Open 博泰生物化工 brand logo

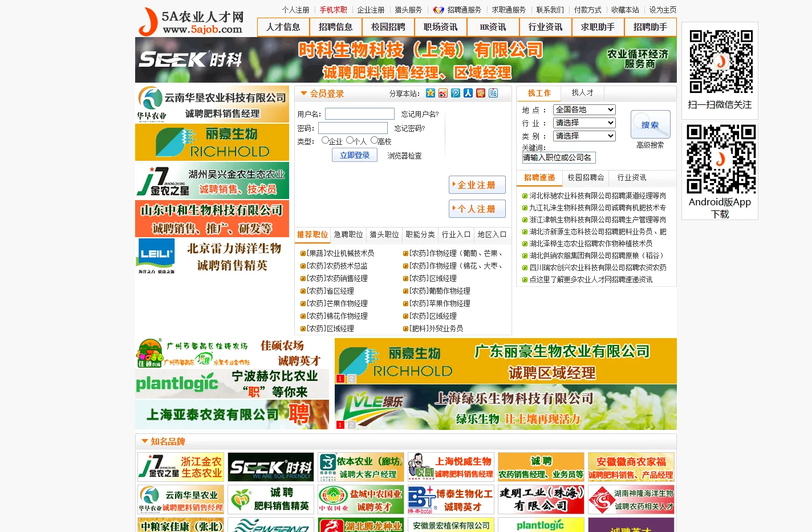450,499
